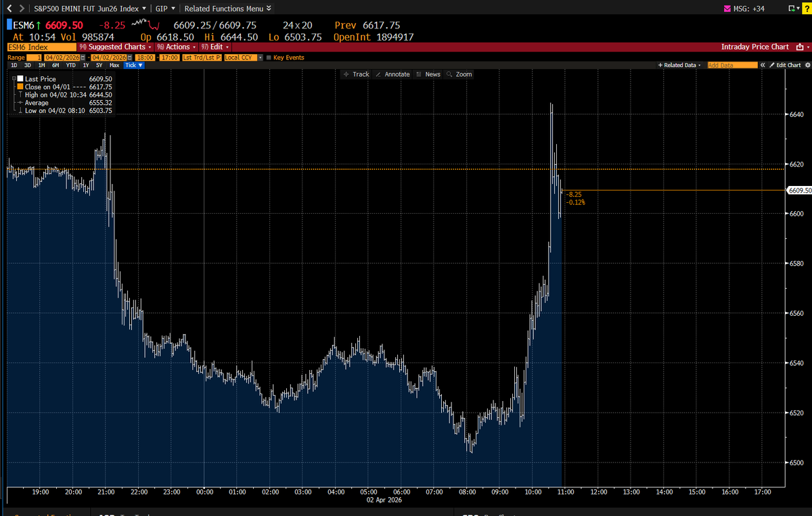Image resolution: width=812 pixels, height=516 pixels.
Task: Click the OpenInt 1894917 value
Action: tap(374, 37)
